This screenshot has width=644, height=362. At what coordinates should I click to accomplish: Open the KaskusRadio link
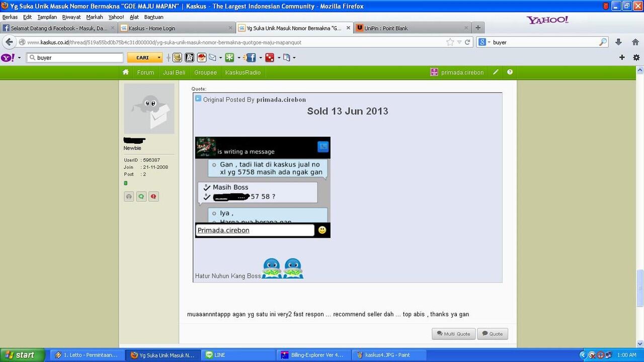coord(243,72)
